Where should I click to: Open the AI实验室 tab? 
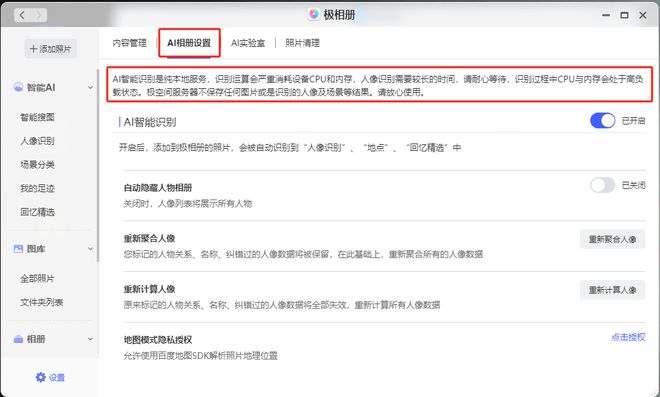click(248, 43)
